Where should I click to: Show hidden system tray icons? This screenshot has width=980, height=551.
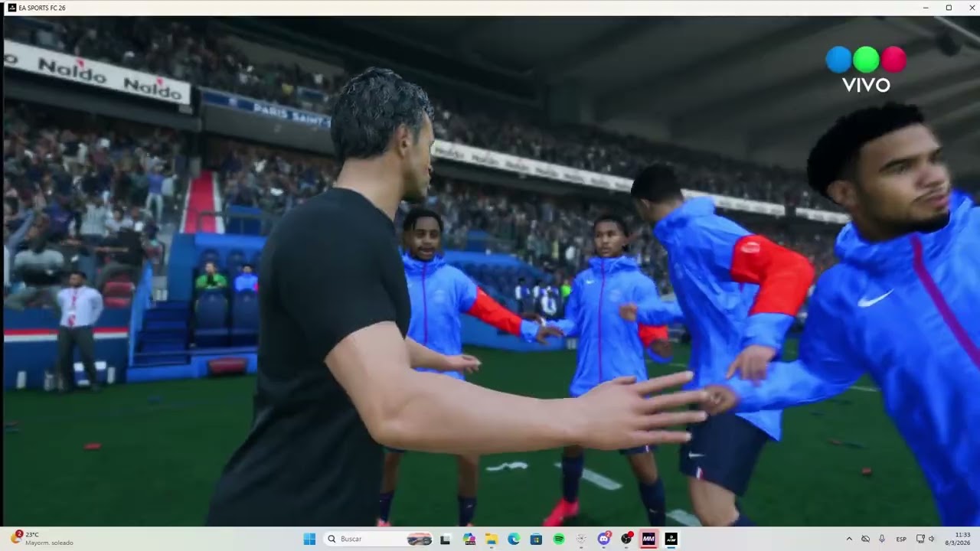(849, 539)
